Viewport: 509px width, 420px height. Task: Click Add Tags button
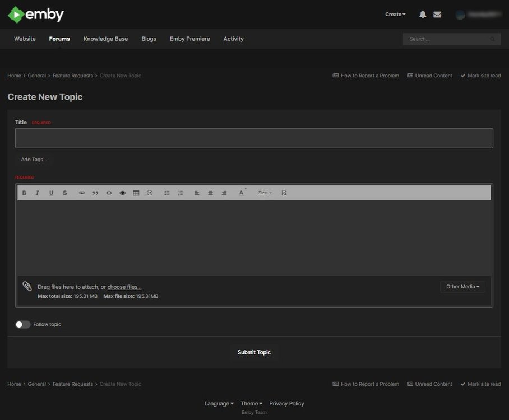(x=34, y=160)
